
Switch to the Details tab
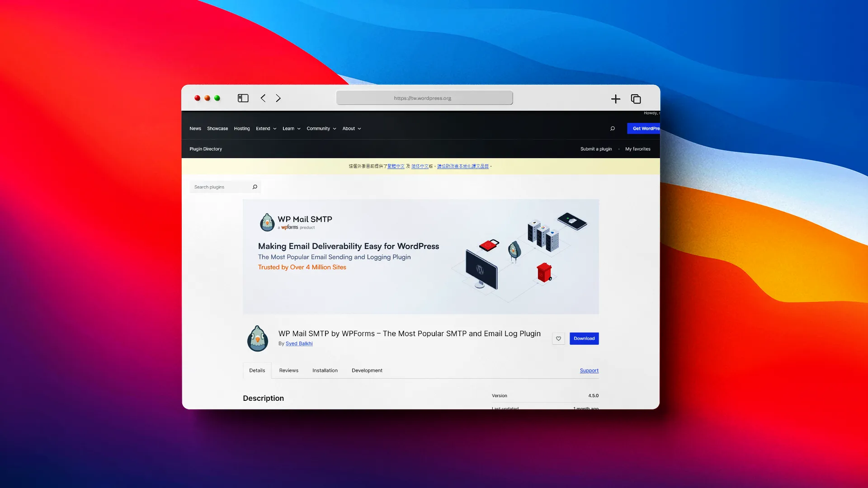coord(257,371)
